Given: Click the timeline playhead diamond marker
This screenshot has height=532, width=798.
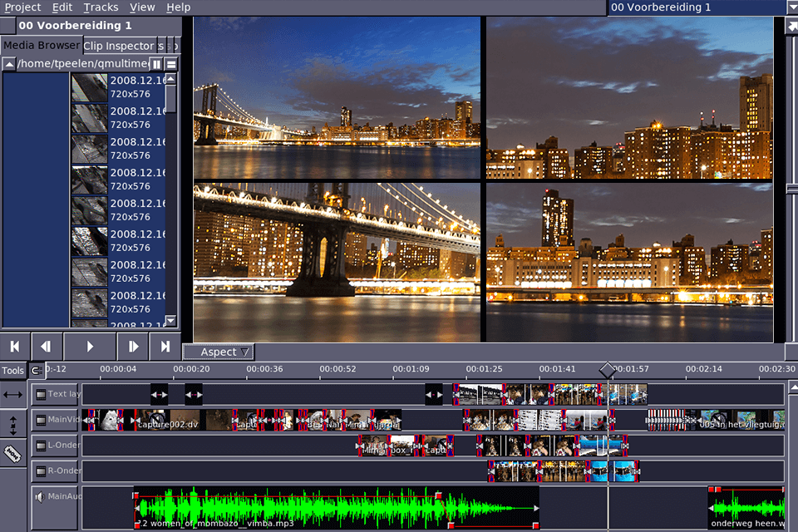Looking at the screenshot, I should (608, 369).
